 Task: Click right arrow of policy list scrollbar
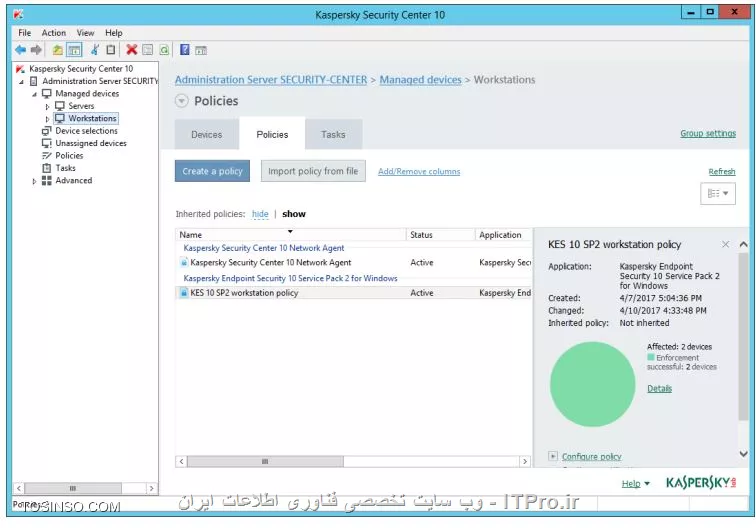point(525,461)
